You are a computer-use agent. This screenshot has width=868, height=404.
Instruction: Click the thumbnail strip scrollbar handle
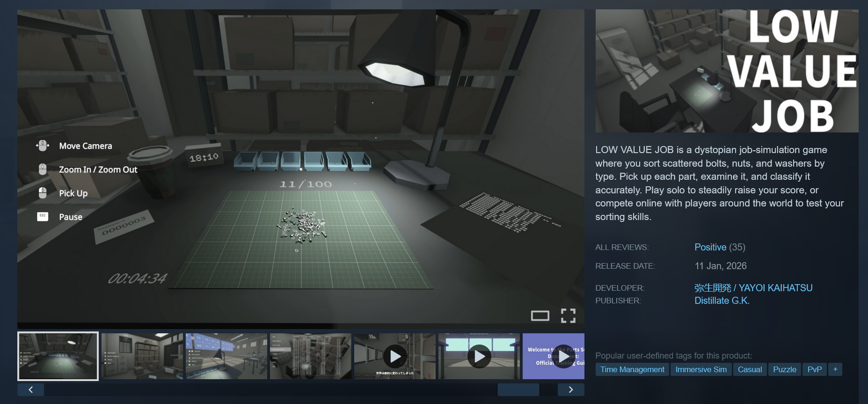518,389
